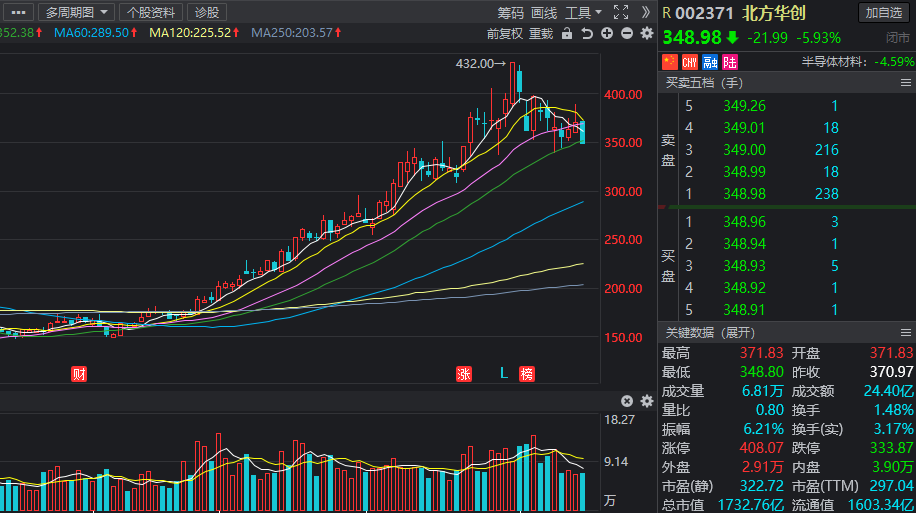Open the 买卖五档 panel menu
Viewport: 916px width, 513px height.
point(905,83)
